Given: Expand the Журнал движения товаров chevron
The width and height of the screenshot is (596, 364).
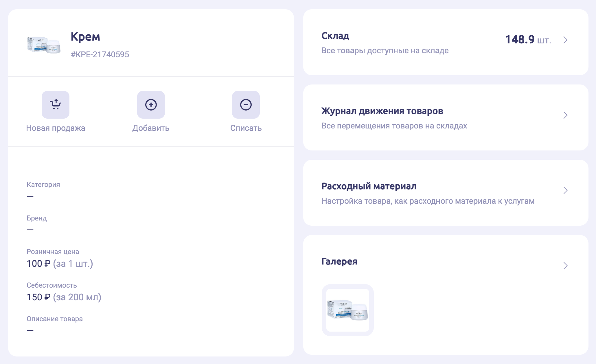Looking at the screenshot, I should [x=566, y=115].
